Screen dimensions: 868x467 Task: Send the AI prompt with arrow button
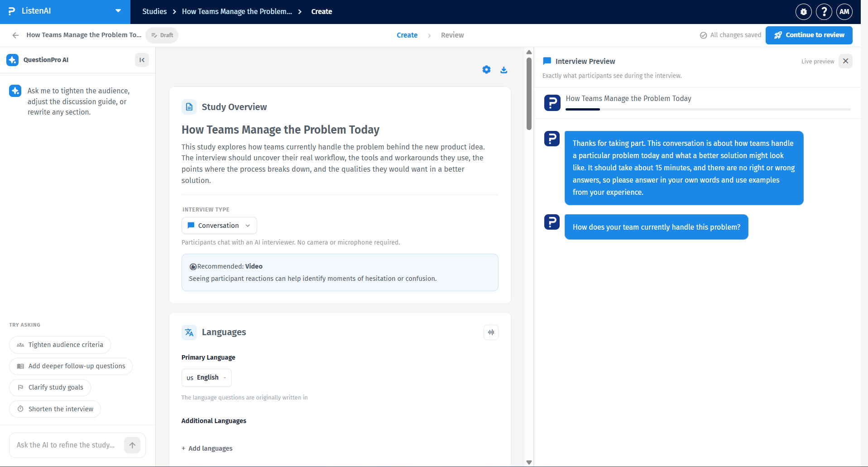(132, 445)
